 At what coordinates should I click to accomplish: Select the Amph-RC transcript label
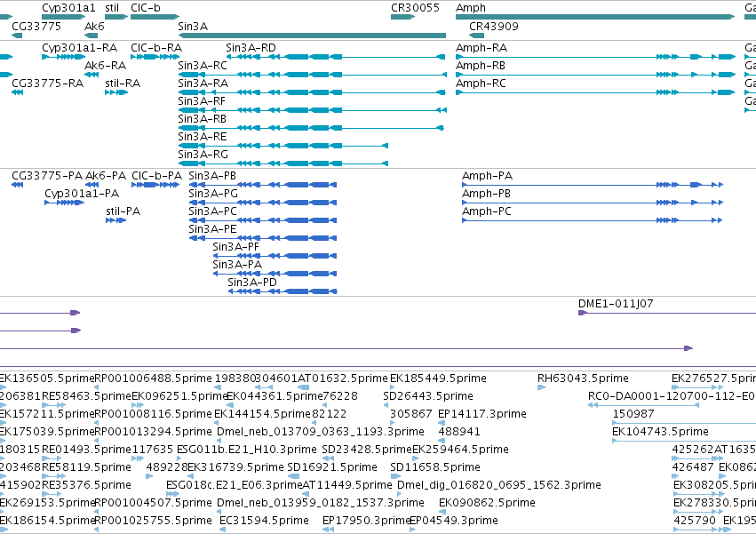coord(481,84)
